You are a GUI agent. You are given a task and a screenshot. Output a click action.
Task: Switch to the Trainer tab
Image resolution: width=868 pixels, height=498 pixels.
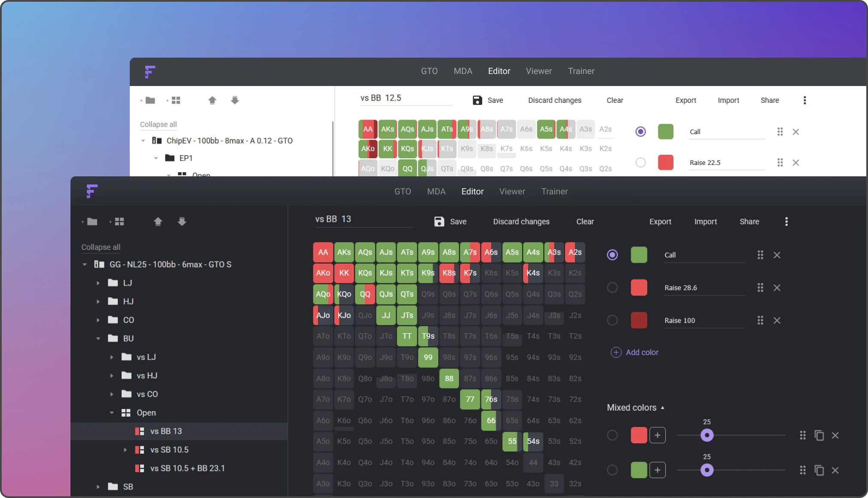tap(555, 191)
